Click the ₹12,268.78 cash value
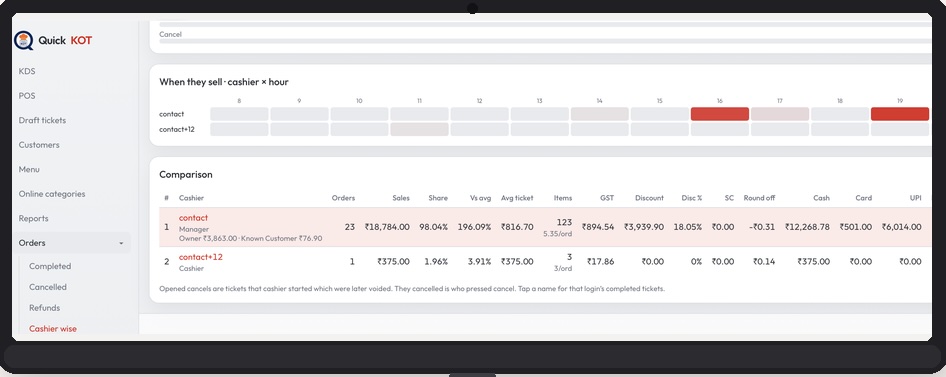This screenshot has width=946, height=377. pyautogui.click(x=808, y=227)
